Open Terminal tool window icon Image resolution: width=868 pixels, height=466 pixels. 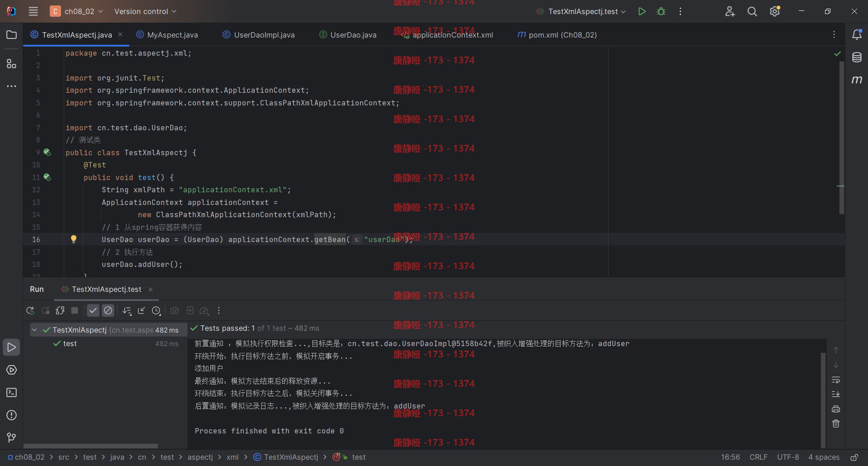(x=11, y=393)
